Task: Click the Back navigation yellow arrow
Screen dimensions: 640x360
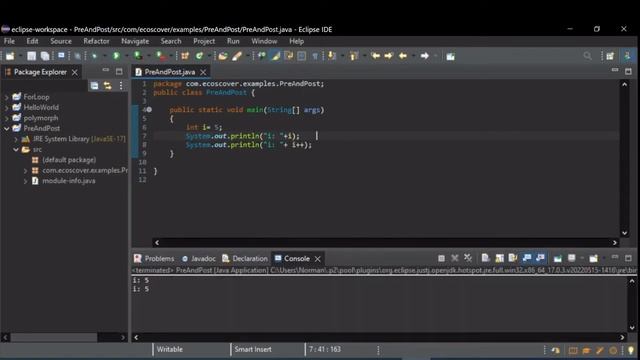Action: pos(402,56)
